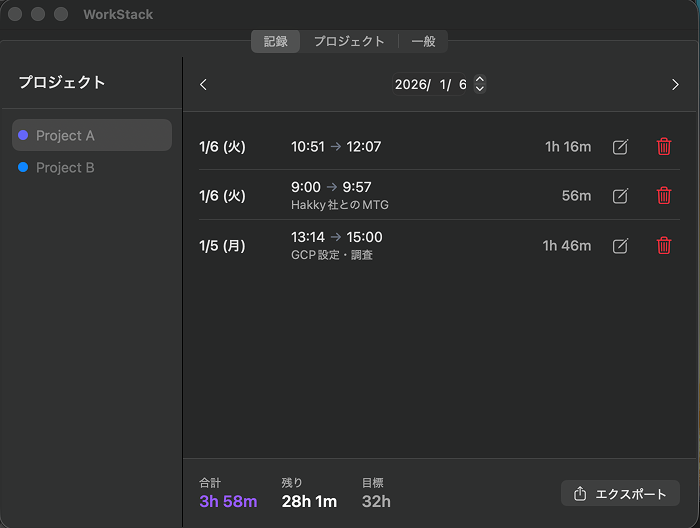Click the 3h 58m total value
The image size is (700, 528).
pyautogui.click(x=228, y=501)
